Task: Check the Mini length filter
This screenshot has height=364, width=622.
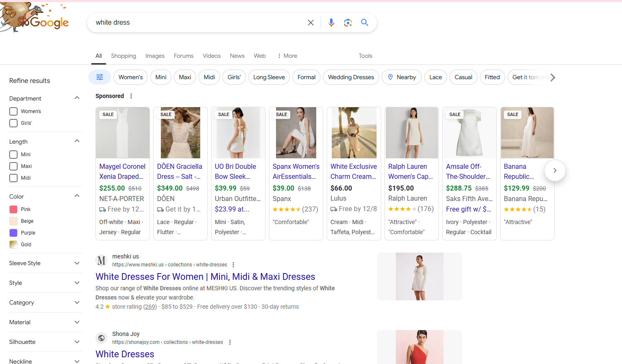Action: 13,155
